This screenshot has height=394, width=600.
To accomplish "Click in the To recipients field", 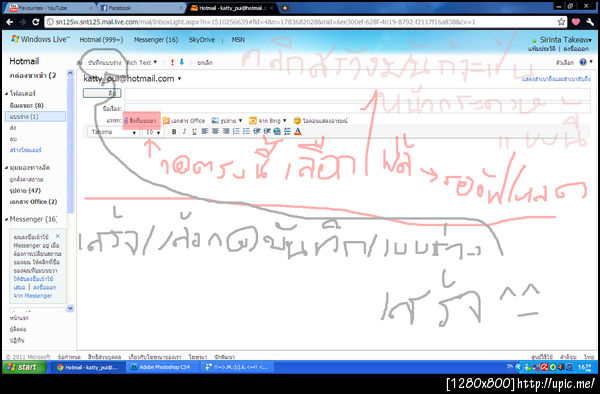I will (357, 93).
